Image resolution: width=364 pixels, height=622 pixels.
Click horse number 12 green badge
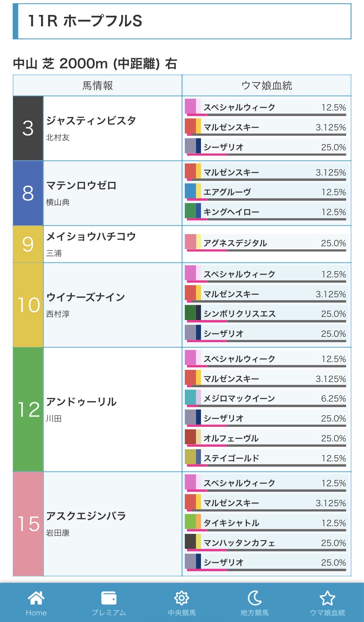point(28,409)
